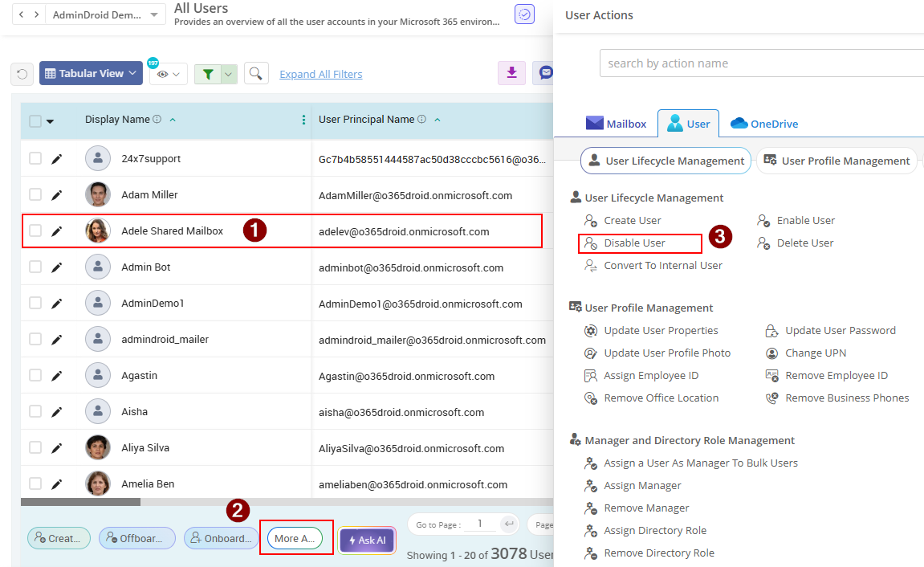924x567 pixels.
Task: Open the User Profile Management tab
Action: [x=836, y=161]
